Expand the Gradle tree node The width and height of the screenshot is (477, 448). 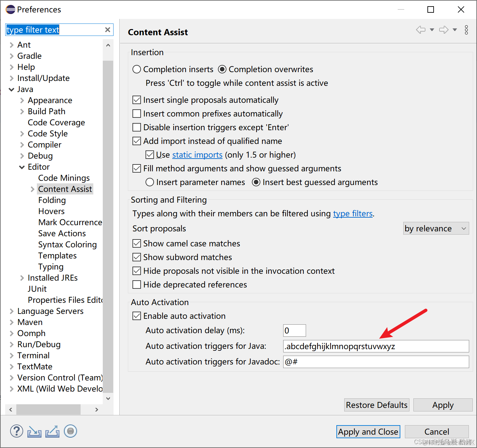click(11, 56)
